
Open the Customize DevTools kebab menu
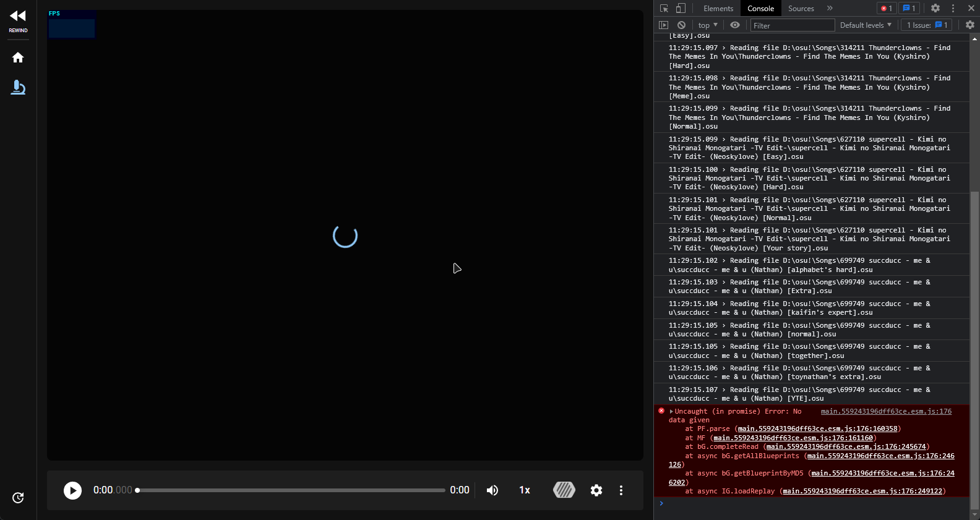point(953,8)
